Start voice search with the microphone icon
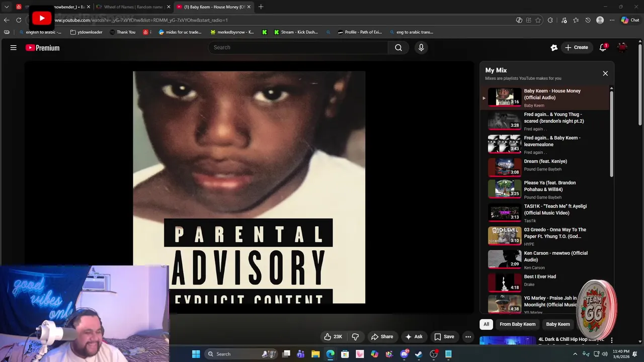 click(x=421, y=47)
